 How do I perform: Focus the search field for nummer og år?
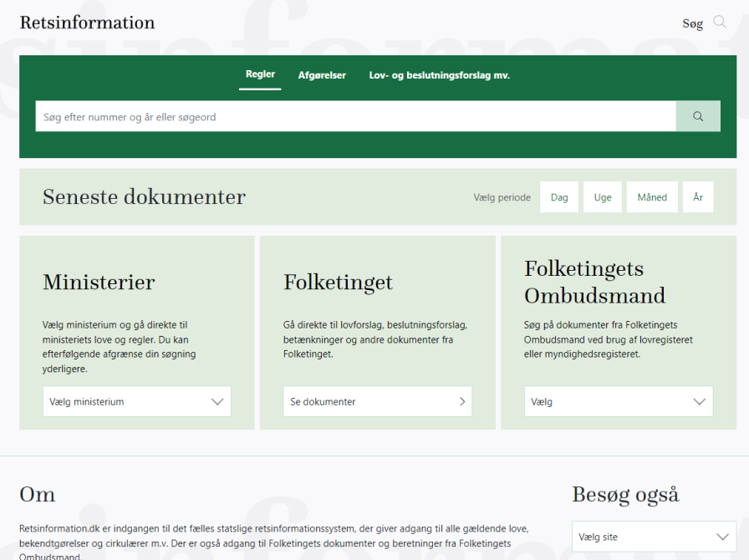click(355, 117)
